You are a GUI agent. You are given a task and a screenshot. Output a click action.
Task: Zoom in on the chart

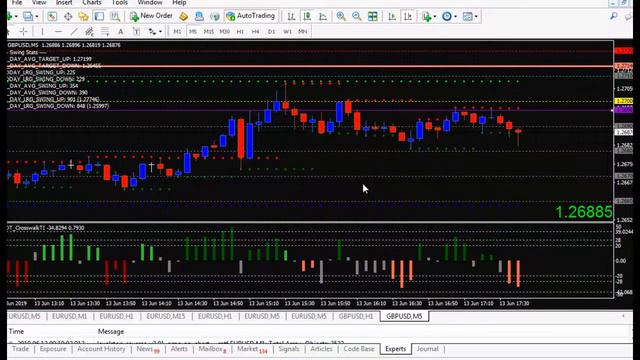[x=341, y=16]
